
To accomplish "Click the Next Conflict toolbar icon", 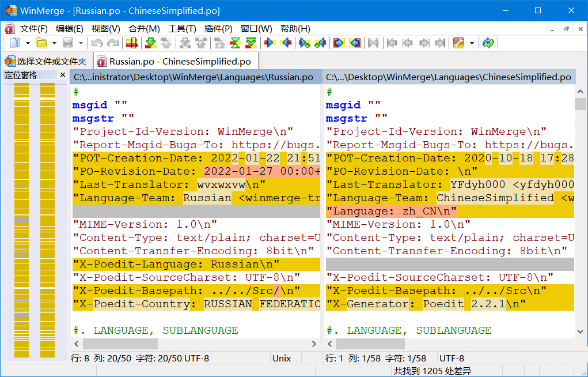I will [185, 43].
